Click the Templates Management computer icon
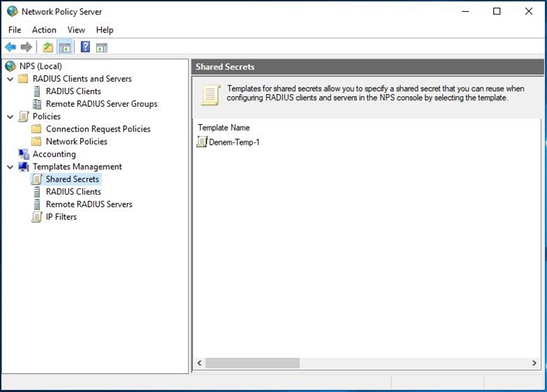The width and height of the screenshot is (547, 392). (24, 166)
